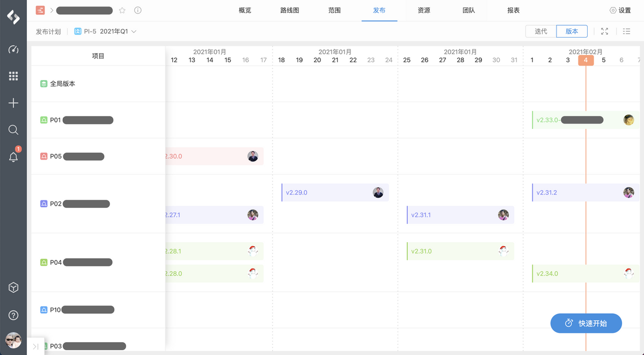The height and width of the screenshot is (355, 644).
Task: Select the P02 project row
Action: (98, 204)
